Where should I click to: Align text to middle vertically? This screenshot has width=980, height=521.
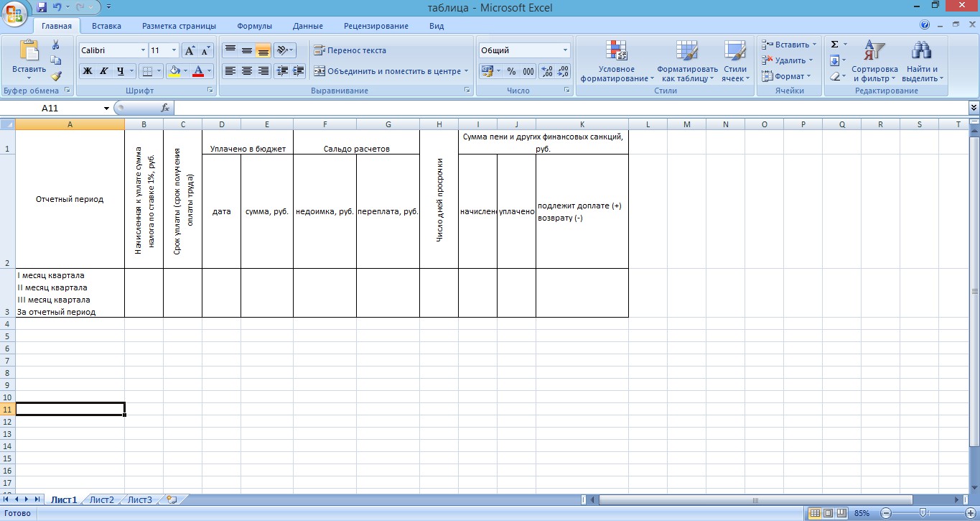[x=246, y=50]
